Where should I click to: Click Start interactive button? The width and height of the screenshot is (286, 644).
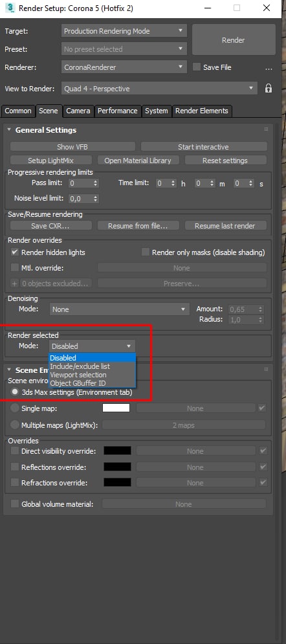(204, 147)
